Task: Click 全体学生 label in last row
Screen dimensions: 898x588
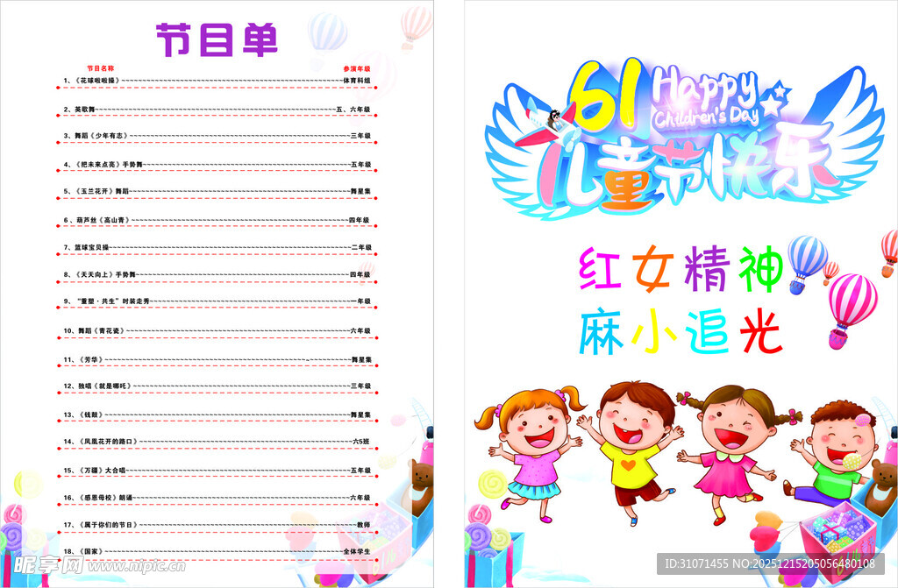Action: [x=357, y=552]
